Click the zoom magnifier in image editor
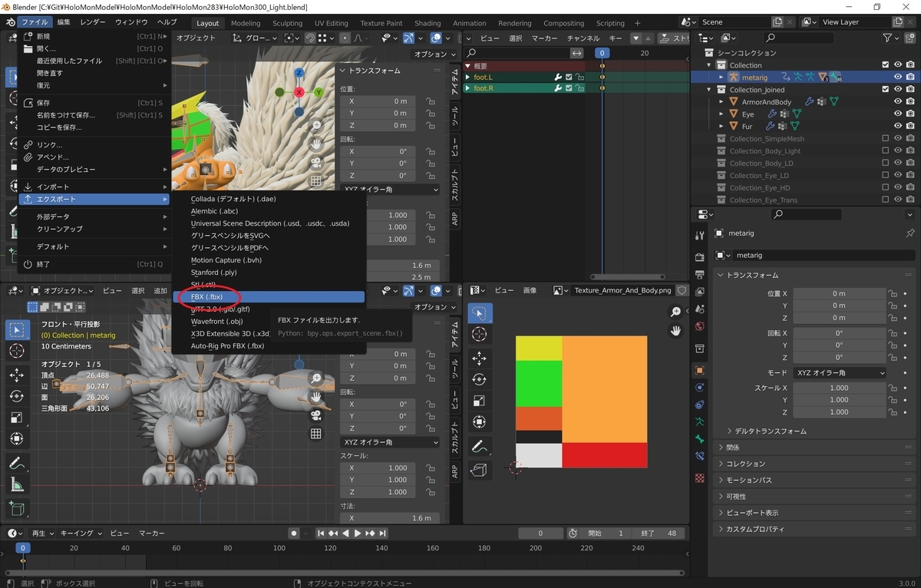This screenshot has height=588, width=921. pos(676,312)
